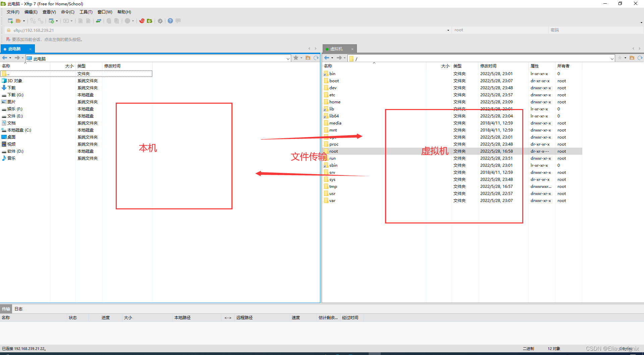The image size is (644, 355).
Task: Sort remote files by 修改时间 column
Action: (x=503, y=66)
